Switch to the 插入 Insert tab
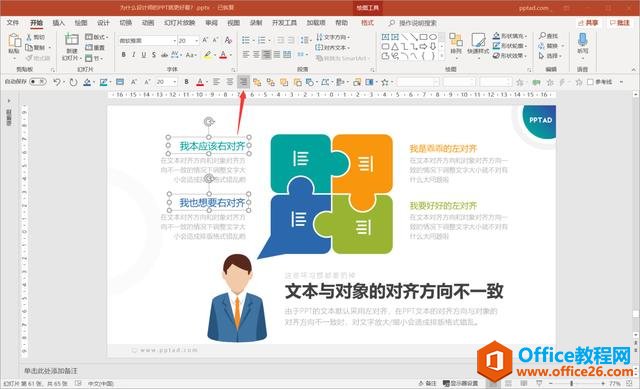Viewport: 640px width, 389px height. click(x=59, y=23)
